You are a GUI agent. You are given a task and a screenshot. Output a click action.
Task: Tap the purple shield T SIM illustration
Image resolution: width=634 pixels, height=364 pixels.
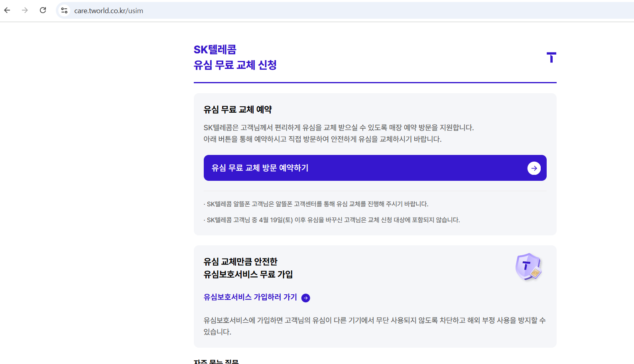[x=528, y=267]
